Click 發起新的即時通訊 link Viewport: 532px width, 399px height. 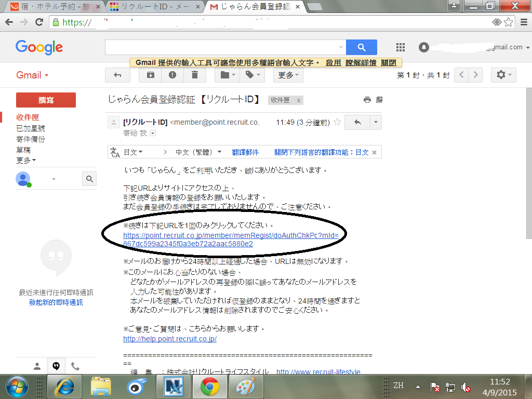(56, 302)
